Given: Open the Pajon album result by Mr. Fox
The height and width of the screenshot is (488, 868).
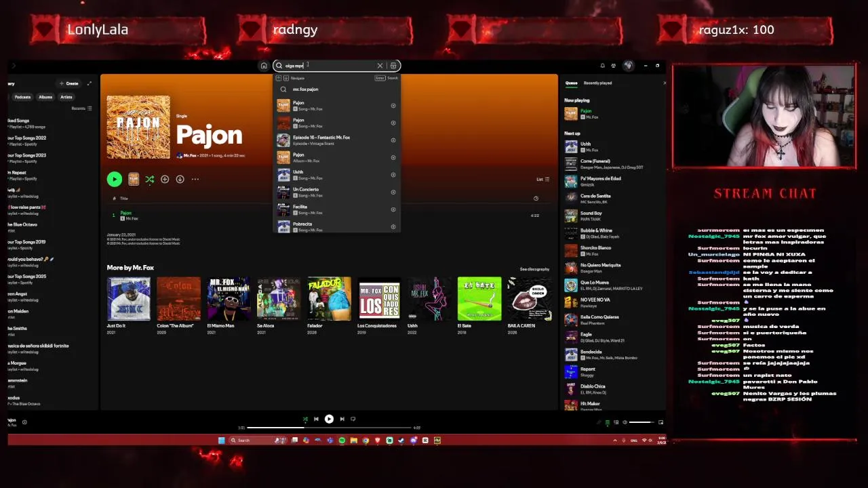Looking at the screenshot, I should click(x=337, y=157).
